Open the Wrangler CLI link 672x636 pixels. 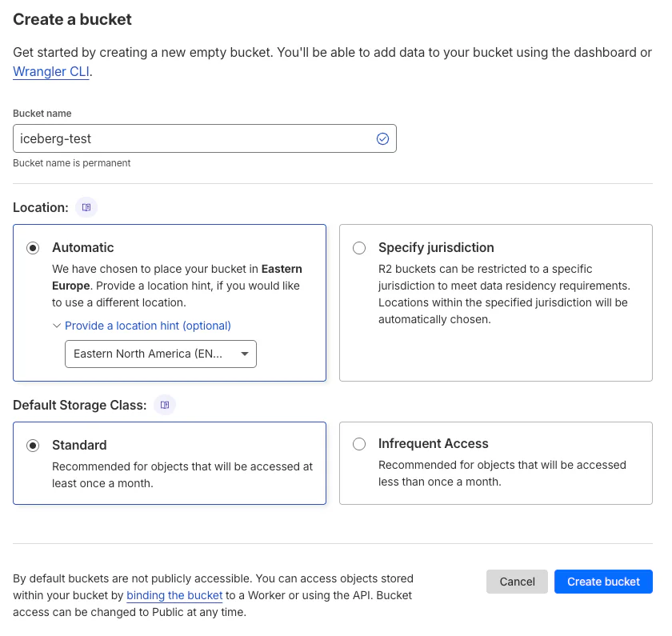pos(51,71)
